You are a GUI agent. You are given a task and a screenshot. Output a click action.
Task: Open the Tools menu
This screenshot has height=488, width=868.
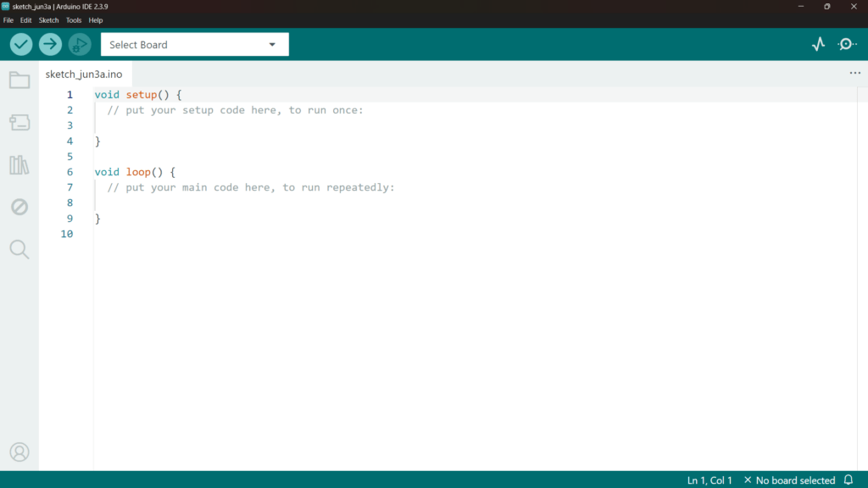click(74, 20)
